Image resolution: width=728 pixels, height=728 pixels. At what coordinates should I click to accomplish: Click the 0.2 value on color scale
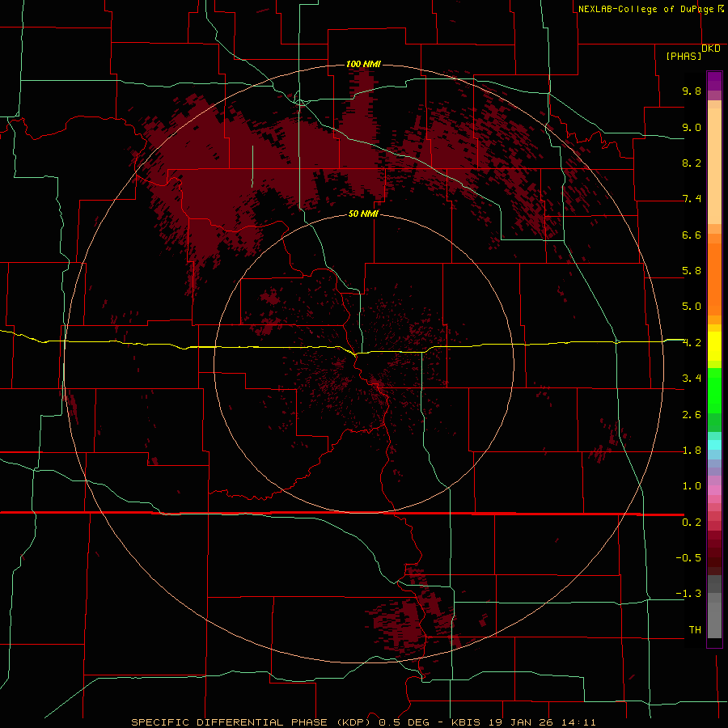[692, 523]
